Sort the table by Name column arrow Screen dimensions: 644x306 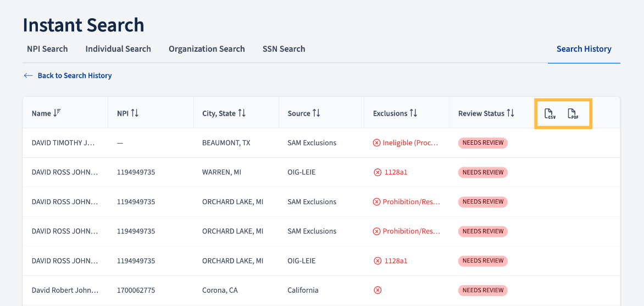coord(57,113)
